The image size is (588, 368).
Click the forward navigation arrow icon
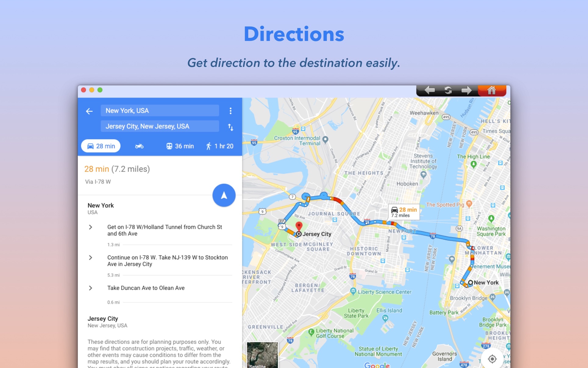(466, 90)
